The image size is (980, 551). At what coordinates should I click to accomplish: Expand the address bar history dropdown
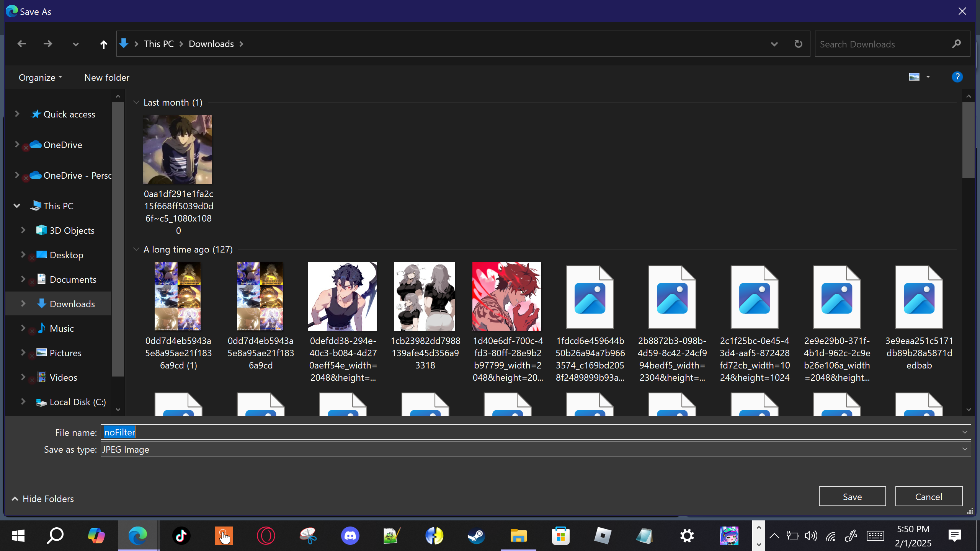click(x=774, y=44)
